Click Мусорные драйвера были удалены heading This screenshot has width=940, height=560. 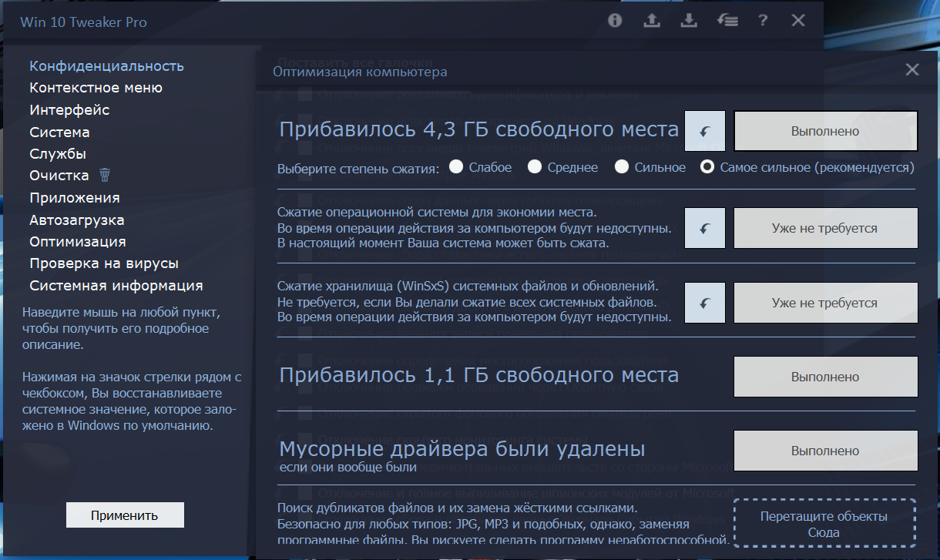[x=462, y=448]
